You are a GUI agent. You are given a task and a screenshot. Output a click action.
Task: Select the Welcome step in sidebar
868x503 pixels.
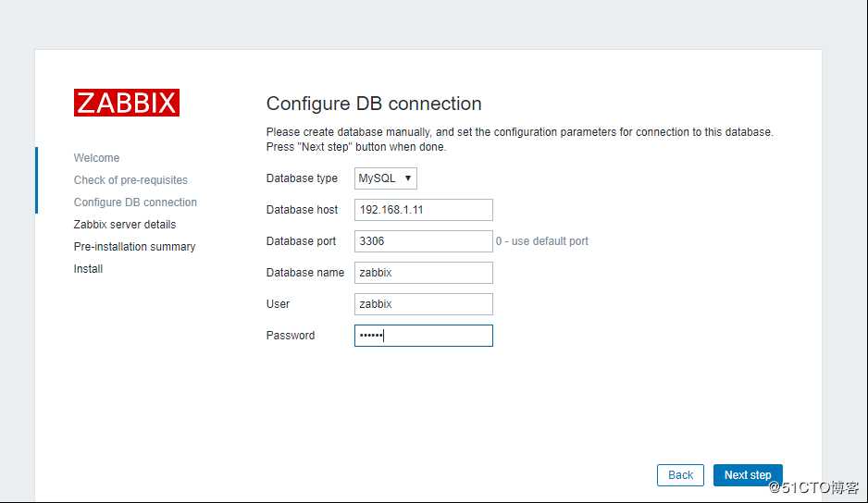96,158
